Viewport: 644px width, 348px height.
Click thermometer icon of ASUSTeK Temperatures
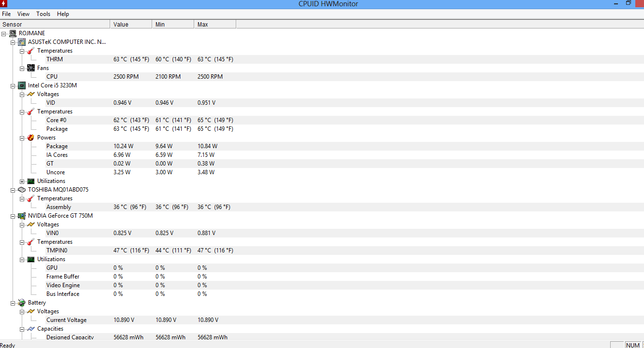31,51
